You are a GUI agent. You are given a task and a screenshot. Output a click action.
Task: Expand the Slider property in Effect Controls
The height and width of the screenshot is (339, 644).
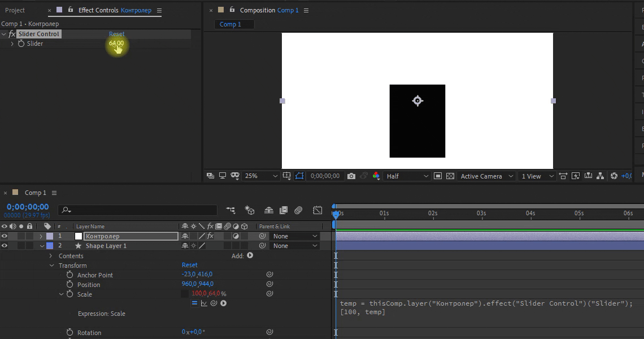coord(12,44)
